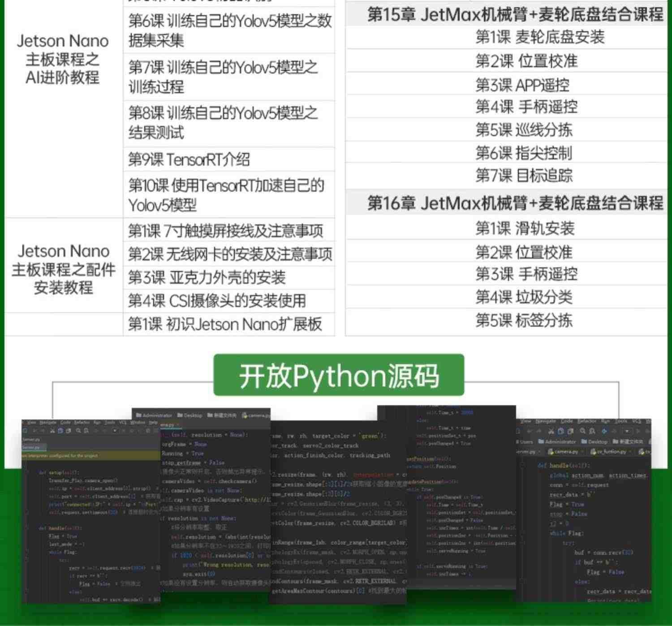Click the find magnifier icon in the rightmost IDE window
The height and width of the screenshot is (626, 672).
pos(582,431)
